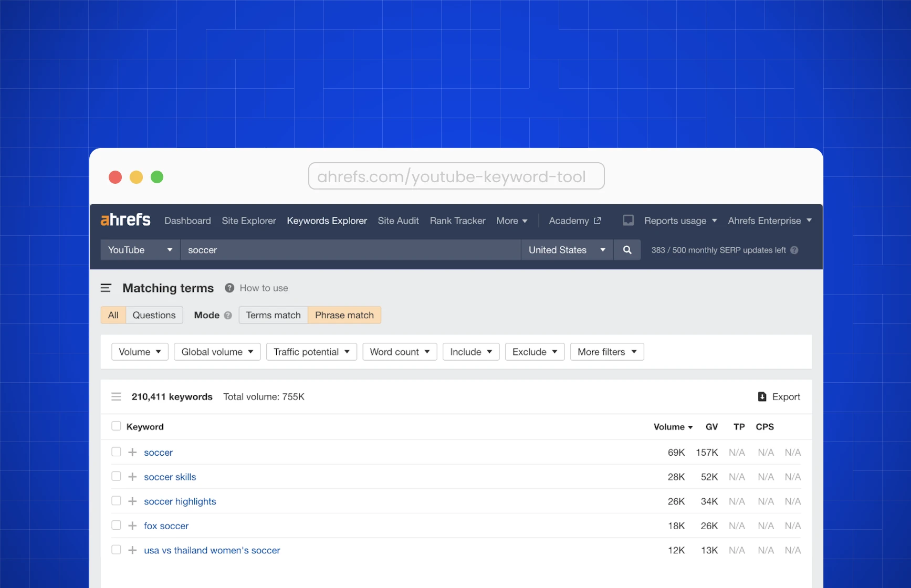Open the Traffic potential filter dropdown
This screenshot has width=911, height=588.
(311, 352)
